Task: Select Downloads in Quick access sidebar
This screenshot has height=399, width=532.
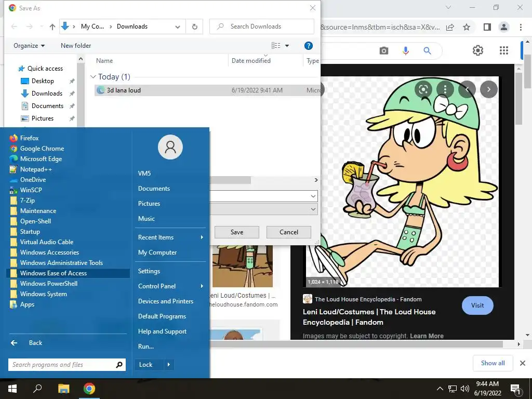Action: click(47, 94)
